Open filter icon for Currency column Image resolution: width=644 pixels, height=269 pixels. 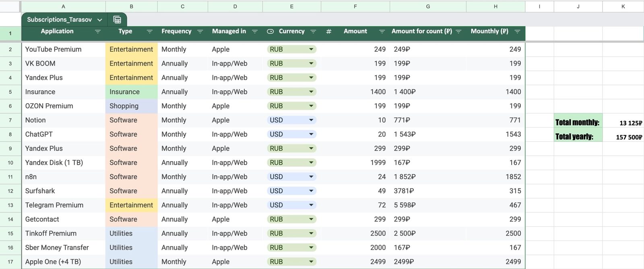click(313, 31)
